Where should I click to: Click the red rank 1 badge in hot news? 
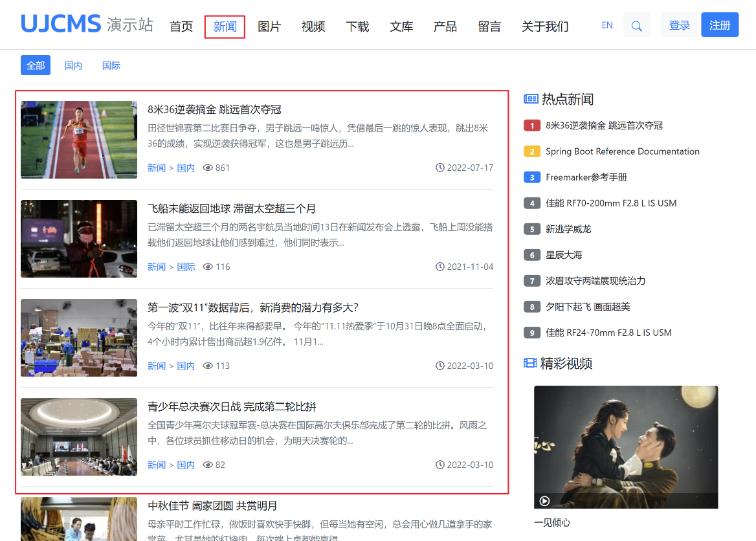(x=532, y=126)
